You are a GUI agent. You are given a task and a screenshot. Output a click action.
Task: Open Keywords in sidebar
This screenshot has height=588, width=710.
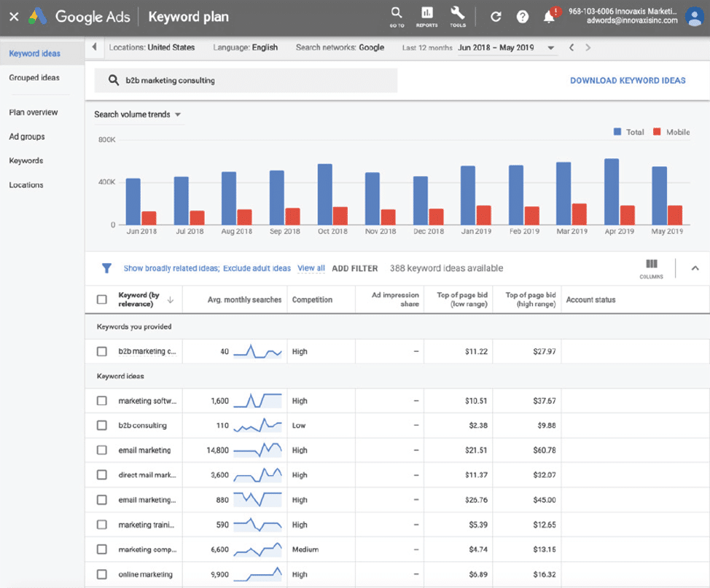coord(26,161)
